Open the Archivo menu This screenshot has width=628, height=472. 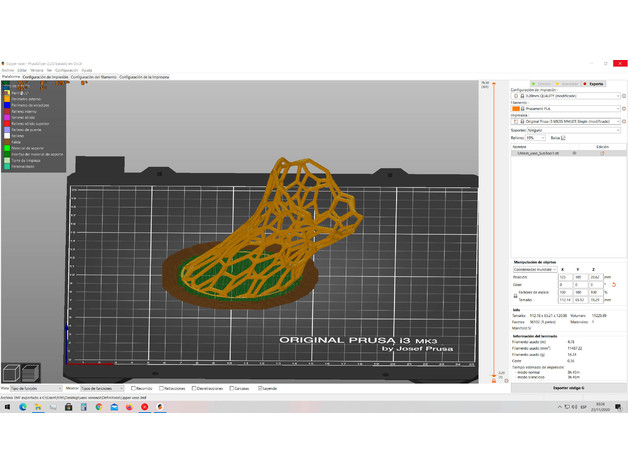click(7, 70)
